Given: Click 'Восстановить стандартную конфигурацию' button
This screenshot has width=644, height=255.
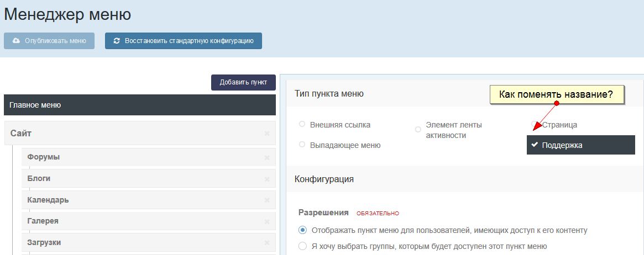Looking at the screenshot, I should coord(183,41).
